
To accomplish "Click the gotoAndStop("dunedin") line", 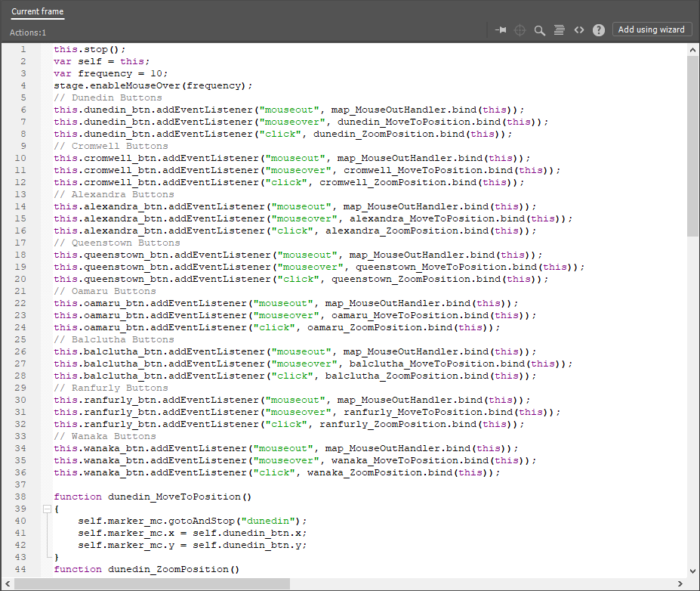I will (192, 521).
